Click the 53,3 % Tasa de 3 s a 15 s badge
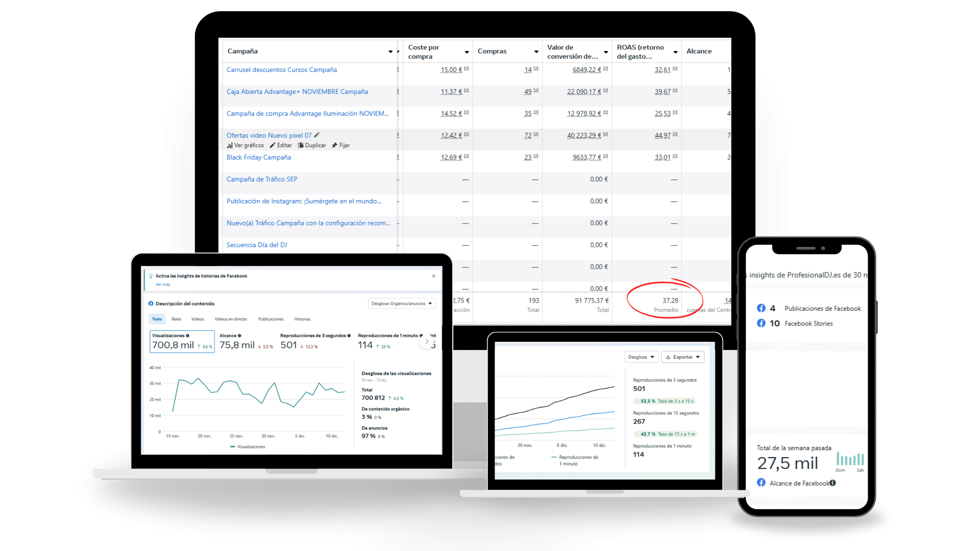The height and width of the screenshot is (551, 980). (x=665, y=402)
